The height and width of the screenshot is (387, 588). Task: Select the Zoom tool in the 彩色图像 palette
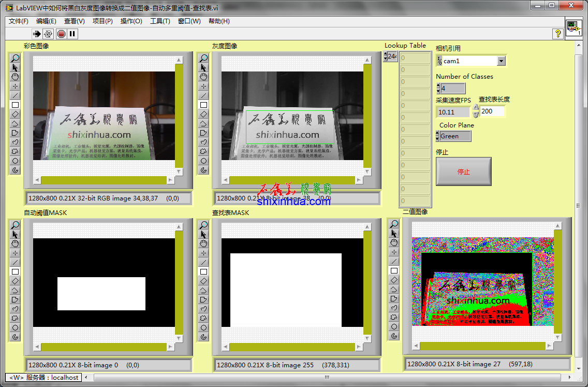[x=15, y=58]
